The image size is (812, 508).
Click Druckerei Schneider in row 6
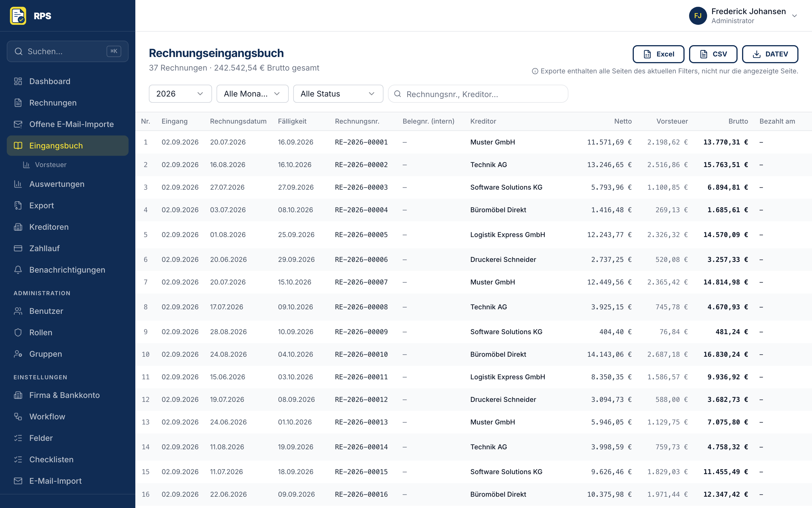pyautogui.click(x=503, y=260)
